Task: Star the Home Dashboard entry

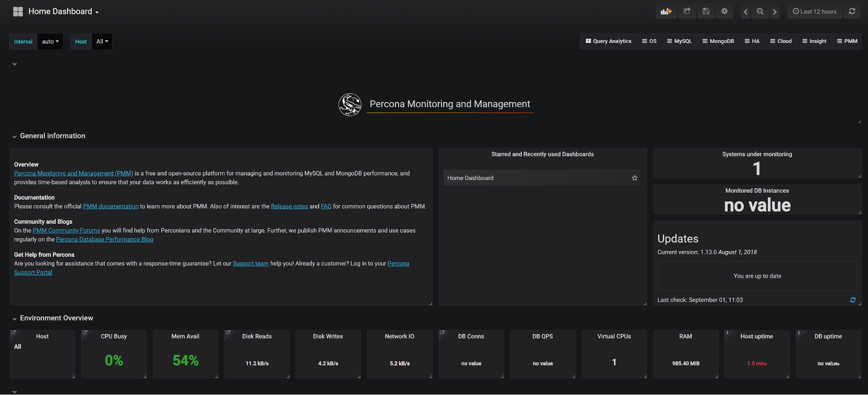Action: pyautogui.click(x=634, y=178)
